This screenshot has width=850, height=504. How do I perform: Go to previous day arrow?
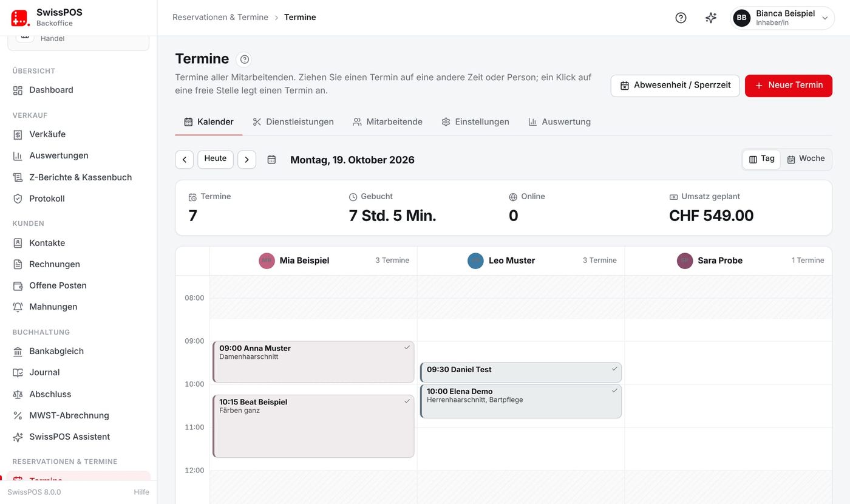coord(185,160)
